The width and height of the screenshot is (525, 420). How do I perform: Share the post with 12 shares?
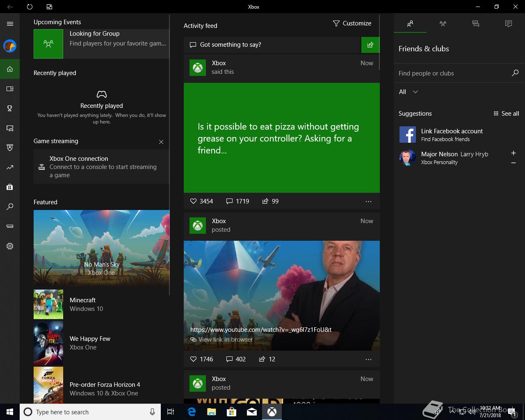tap(267, 359)
